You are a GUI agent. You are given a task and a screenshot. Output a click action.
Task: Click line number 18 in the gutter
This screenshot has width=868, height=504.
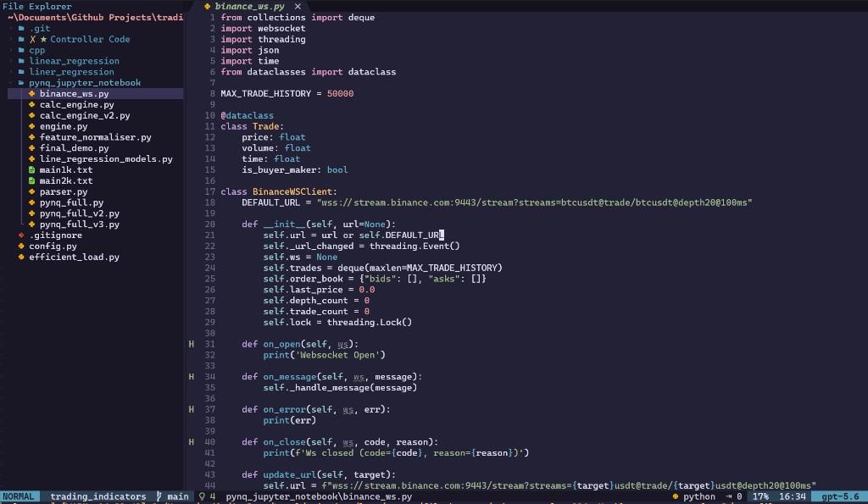210,202
